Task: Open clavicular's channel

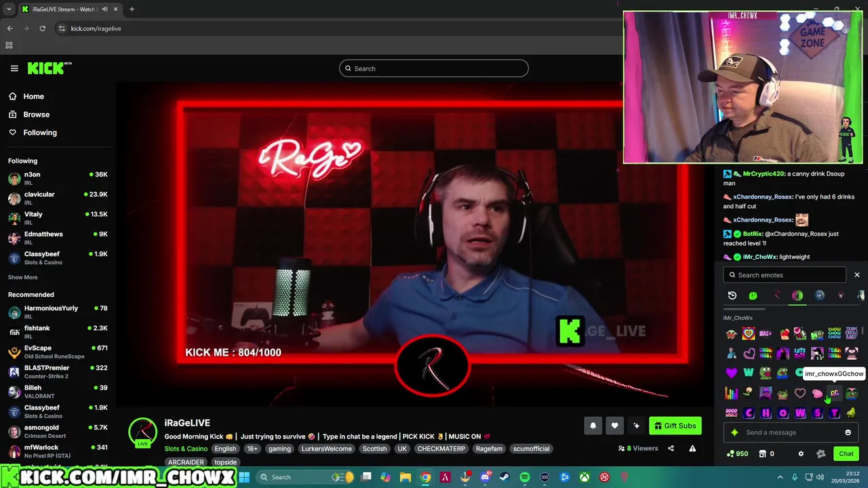Action: pyautogui.click(x=58, y=198)
